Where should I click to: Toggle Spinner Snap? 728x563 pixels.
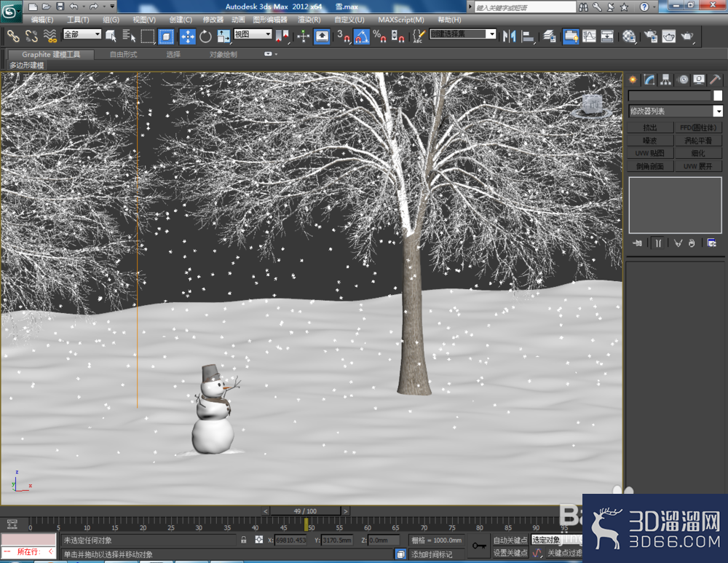pyautogui.click(x=397, y=36)
